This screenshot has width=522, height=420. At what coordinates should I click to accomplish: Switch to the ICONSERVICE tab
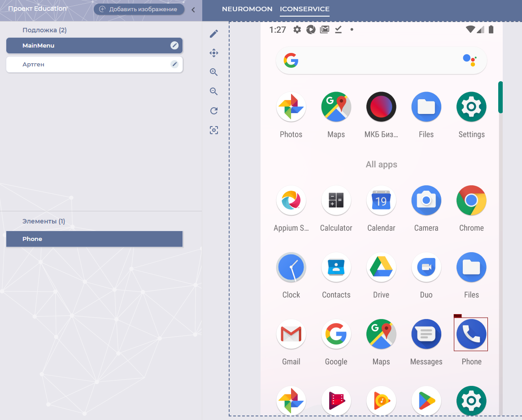(304, 9)
